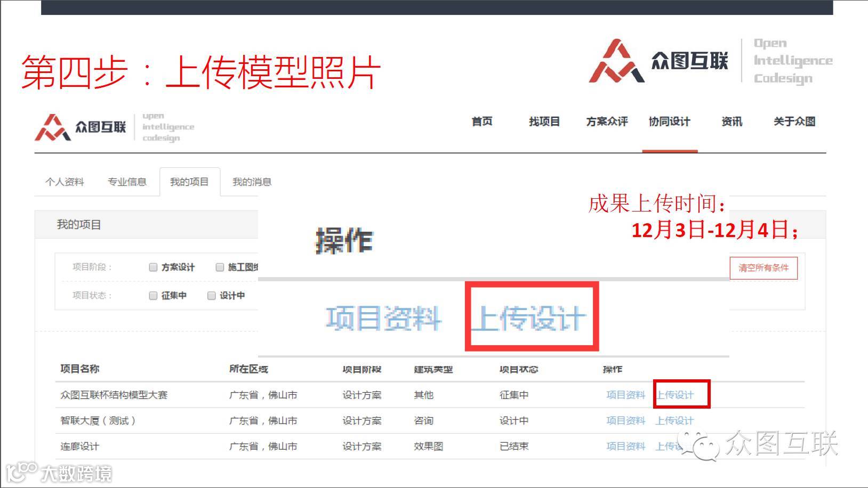Image resolution: width=868 pixels, height=488 pixels.
Task: Click the 效果图 building type cell
Action: click(x=429, y=446)
